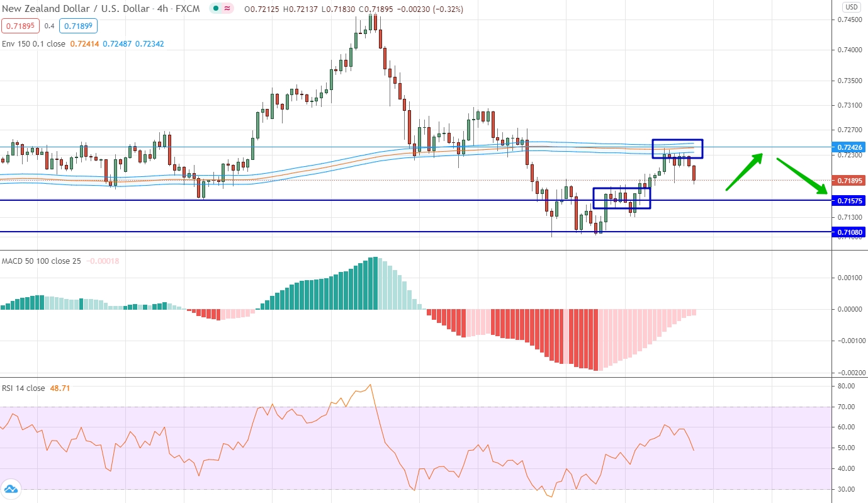Click the 0.00000 MACD scale value

point(850,309)
